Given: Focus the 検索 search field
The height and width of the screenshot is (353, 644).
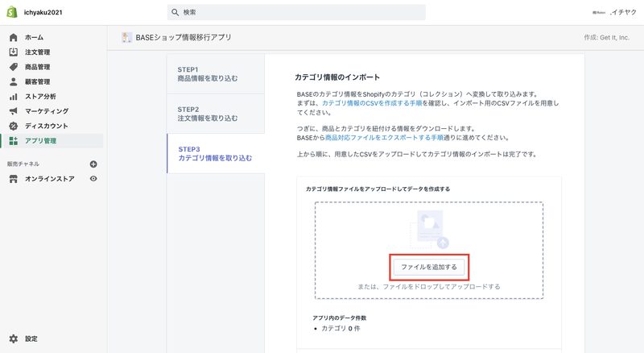Looking at the screenshot, I should (296, 12).
